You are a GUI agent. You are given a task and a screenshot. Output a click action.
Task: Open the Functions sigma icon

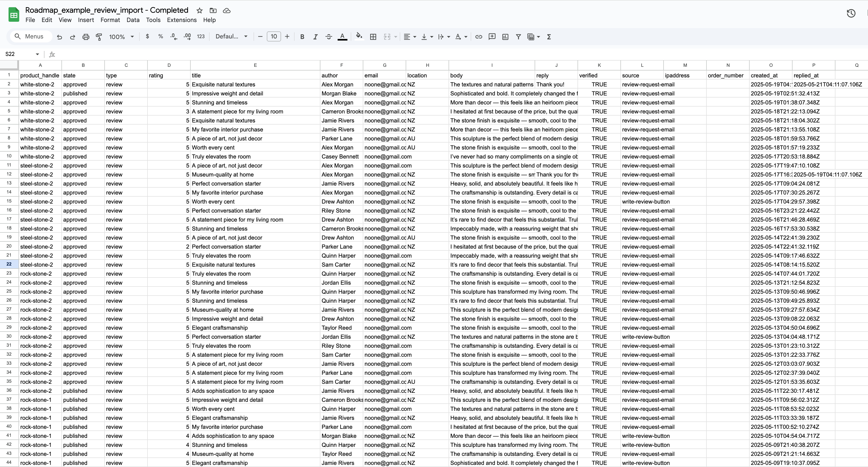pos(549,37)
